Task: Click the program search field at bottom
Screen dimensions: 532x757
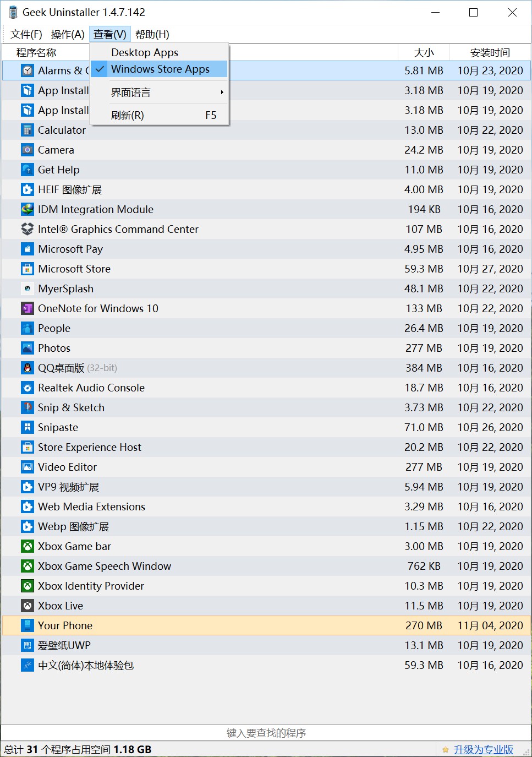Action: (266, 733)
